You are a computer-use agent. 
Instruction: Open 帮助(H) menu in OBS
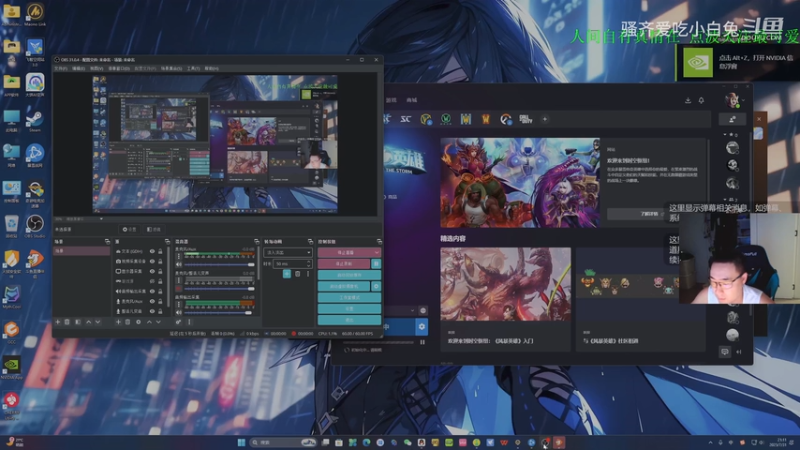click(x=211, y=68)
